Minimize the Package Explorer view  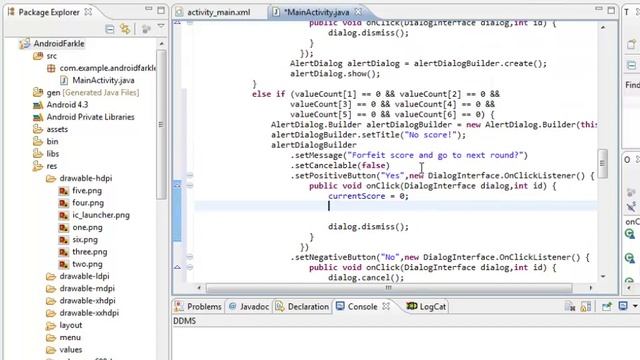[x=149, y=9]
